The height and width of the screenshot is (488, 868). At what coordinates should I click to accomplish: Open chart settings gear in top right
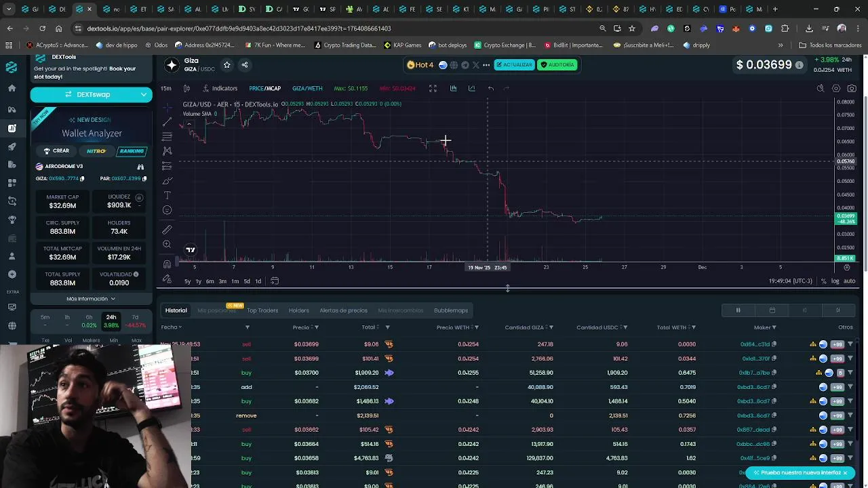(836, 88)
